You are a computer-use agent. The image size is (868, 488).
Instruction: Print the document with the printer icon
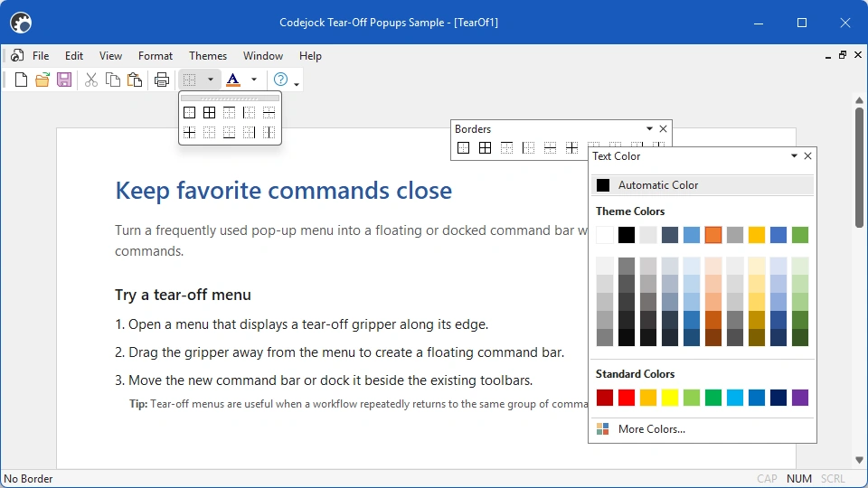point(162,80)
